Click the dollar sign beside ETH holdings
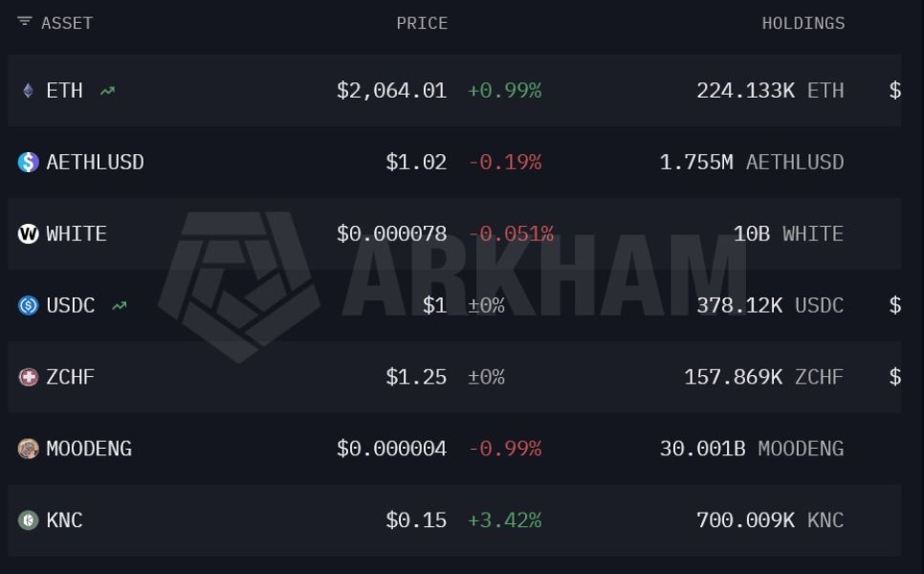Image resolution: width=924 pixels, height=574 pixels. (893, 90)
